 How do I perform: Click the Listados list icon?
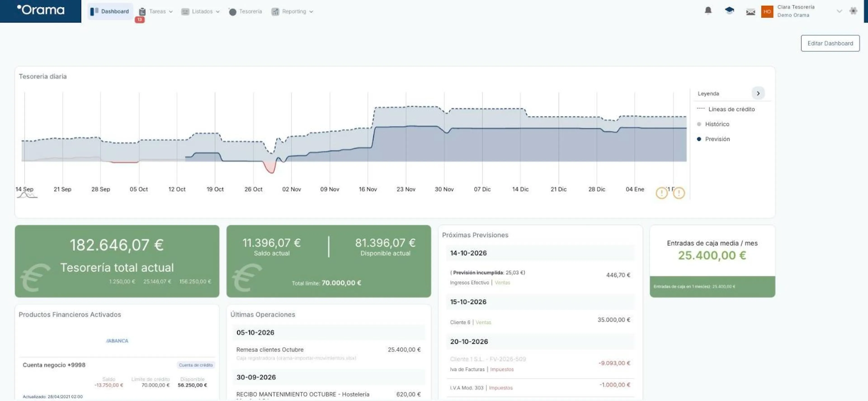click(x=185, y=12)
